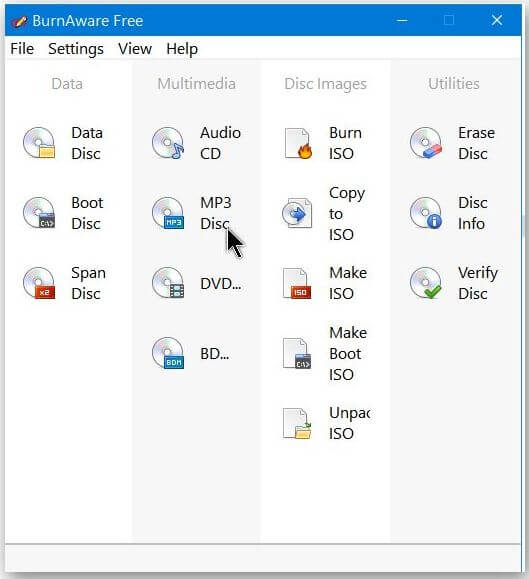
Task: Launch the Audio CD icon
Action: (x=168, y=143)
